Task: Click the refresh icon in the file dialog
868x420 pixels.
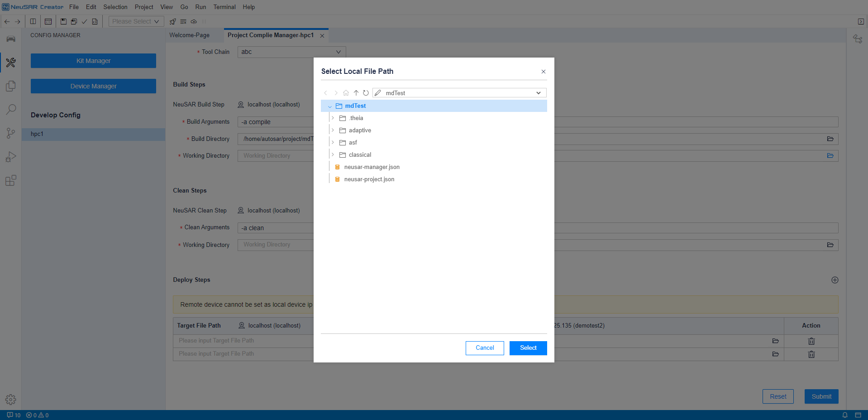Action: pos(366,93)
